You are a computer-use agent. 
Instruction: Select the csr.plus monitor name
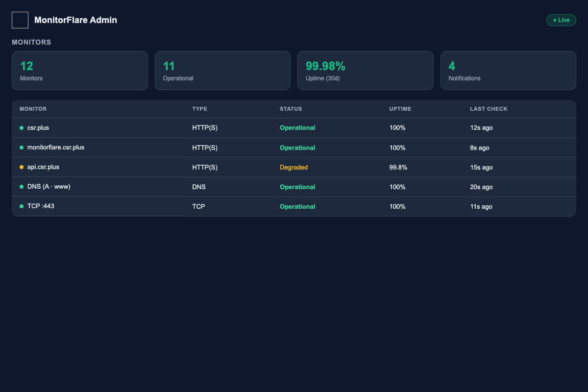coord(38,128)
